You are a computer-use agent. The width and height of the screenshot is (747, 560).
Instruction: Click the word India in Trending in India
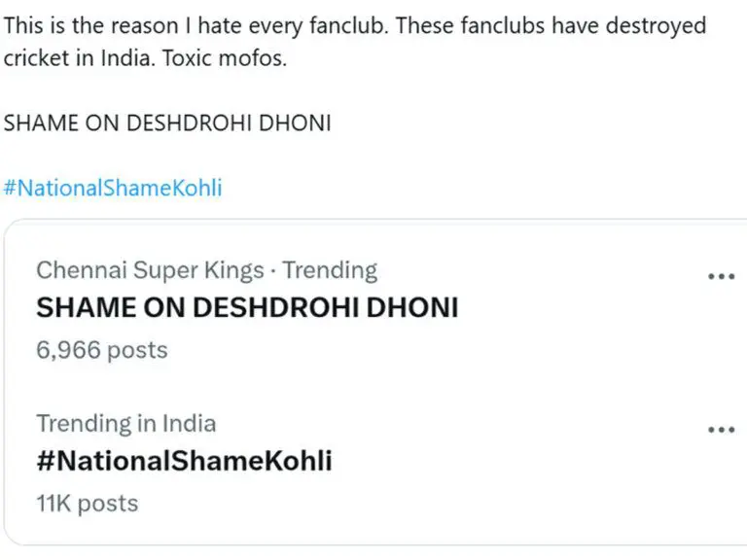tap(190, 424)
